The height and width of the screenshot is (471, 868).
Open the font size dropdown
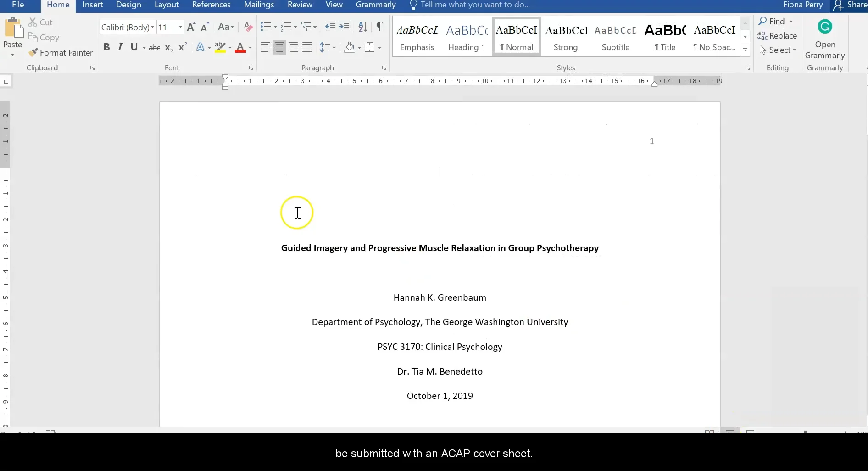[180, 27]
